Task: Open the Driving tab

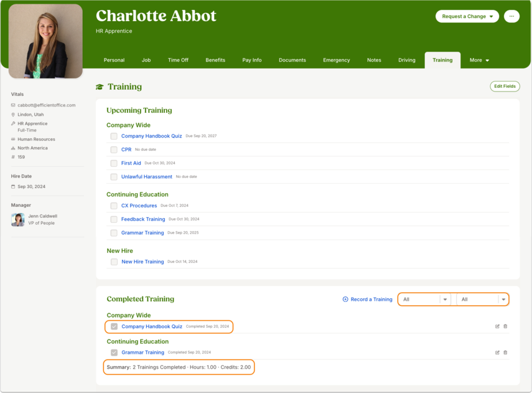Action: [407, 60]
